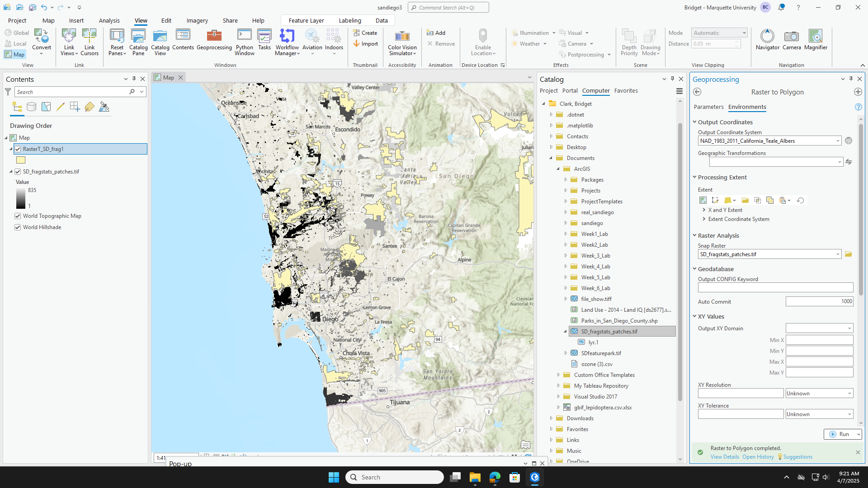Select List By Data Source in Contents
This screenshot has height=488, width=868.
tap(31, 107)
